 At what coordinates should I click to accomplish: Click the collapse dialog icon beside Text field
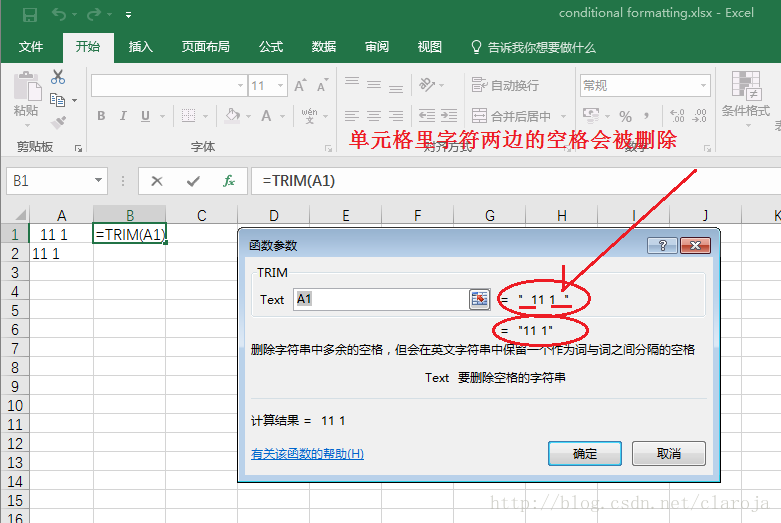click(479, 299)
